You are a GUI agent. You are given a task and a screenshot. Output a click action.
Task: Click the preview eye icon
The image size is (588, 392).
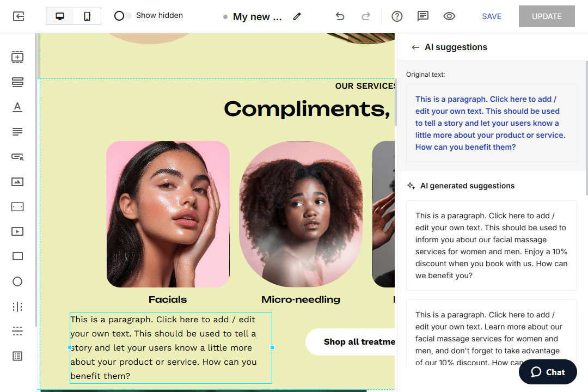tap(449, 16)
